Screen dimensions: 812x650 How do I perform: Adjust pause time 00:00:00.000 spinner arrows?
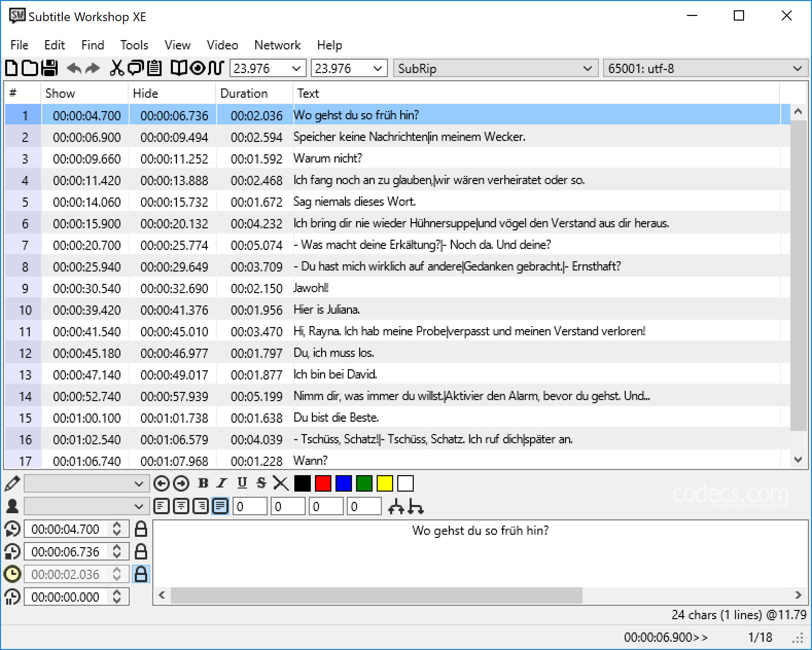pyautogui.click(x=117, y=597)
